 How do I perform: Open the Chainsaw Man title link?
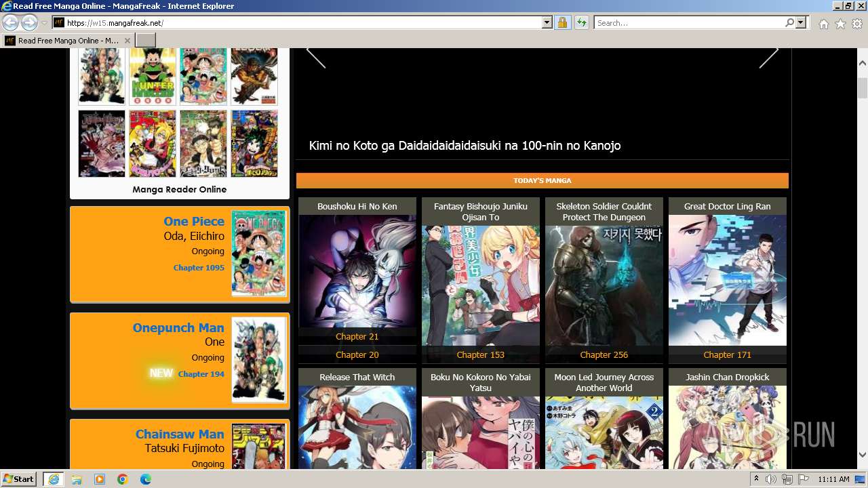(x=180, y=434)
